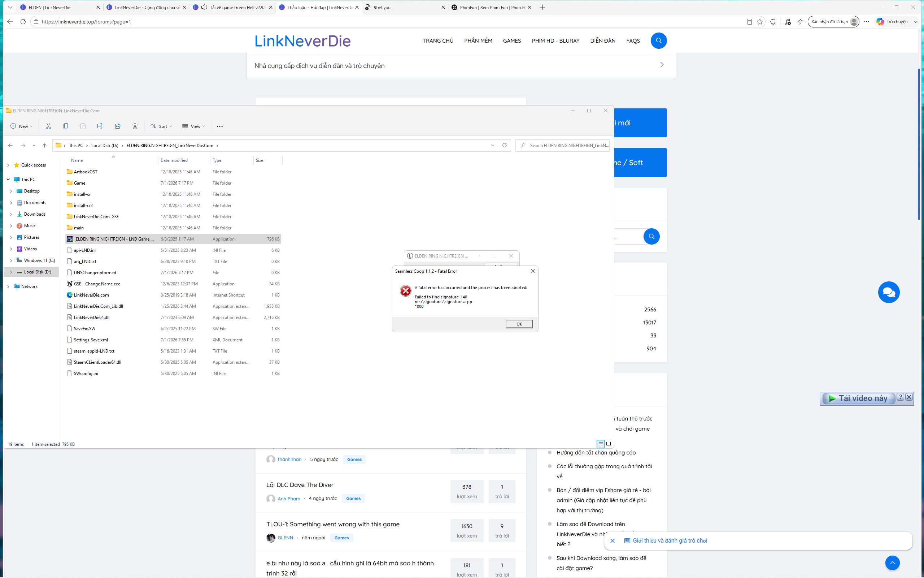
Task: Open browser Extensions puzzle icon
Action: [773, 22]
